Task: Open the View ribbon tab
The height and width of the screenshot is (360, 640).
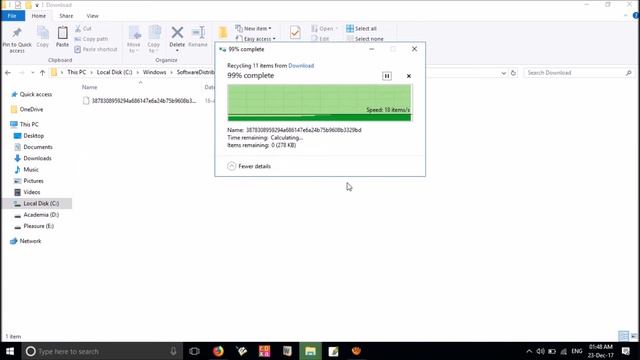Action: pyautogui.click(x=92, y=16)
